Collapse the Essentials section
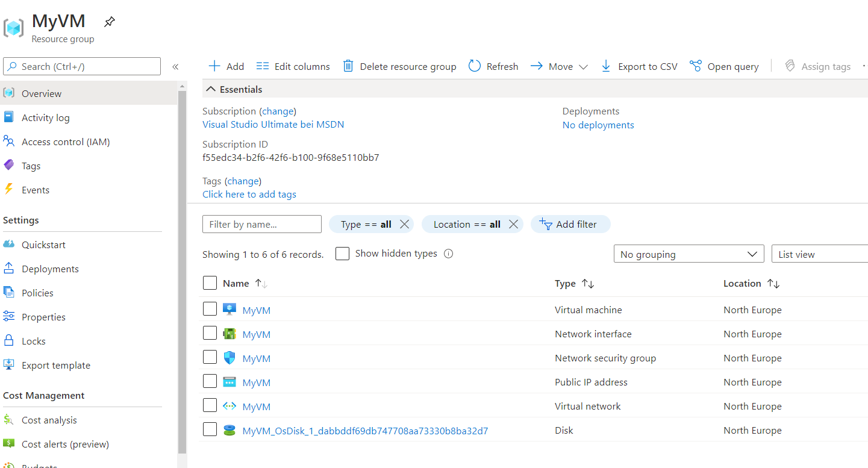This screenshot has height=468, width=868. pyautogui.click(x=210, y=89)
